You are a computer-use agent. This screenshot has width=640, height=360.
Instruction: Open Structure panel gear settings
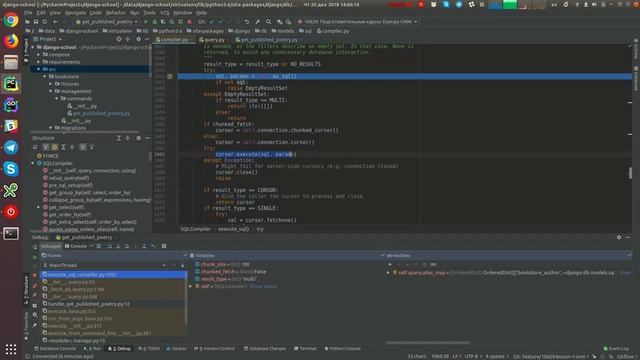coord(138,138)
